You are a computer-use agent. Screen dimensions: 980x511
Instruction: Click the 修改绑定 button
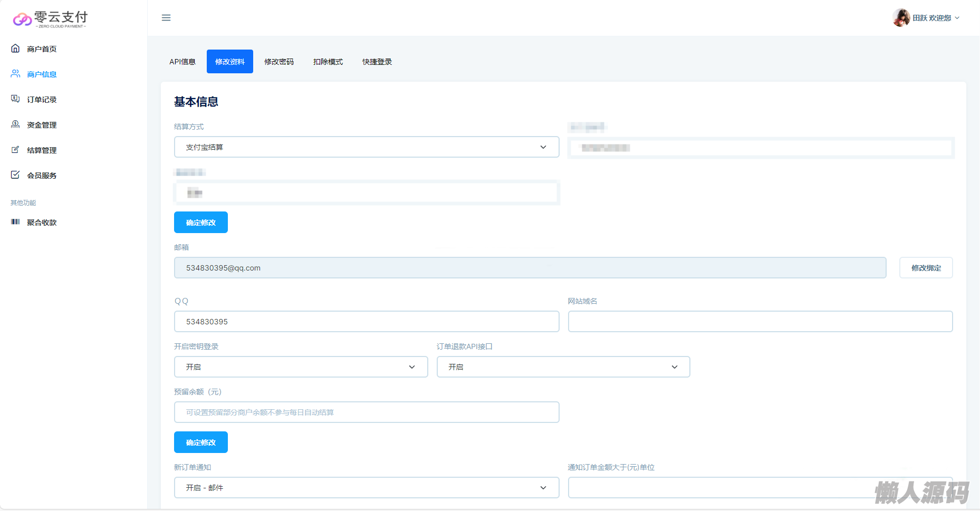[926, 268]
